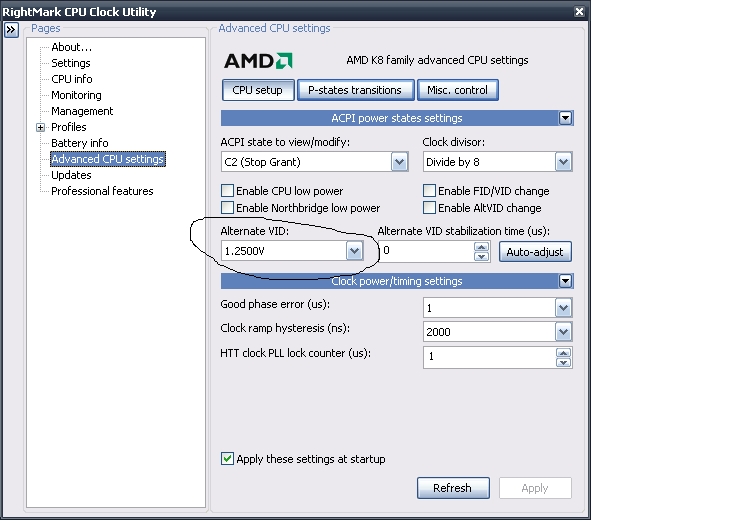Open the Clock ramp hysteresis dropdown
The width and height of the screenshot is (751, 523).
tap(563, 331)
